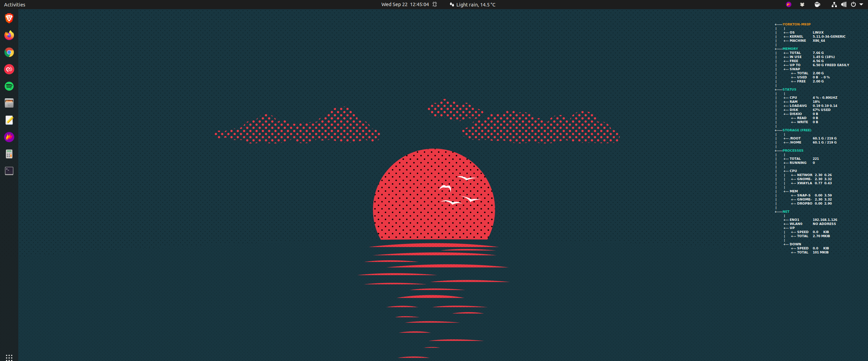Viewport: 868px width, 361px height.
Task: Open the Light rain weather indicator
Action: [x=473, y=4]
